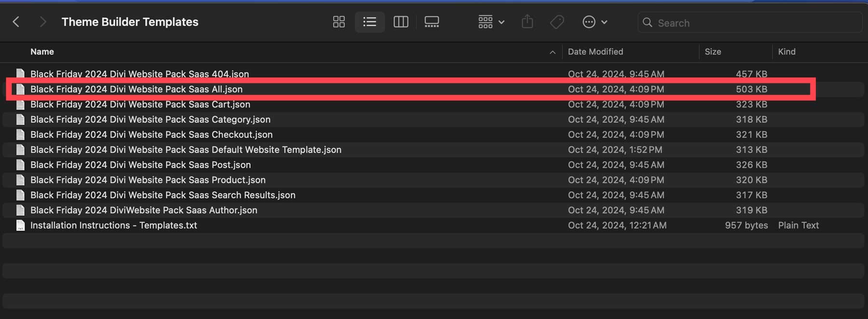The image size is (868, 319).
Task: Switch to list view
Action: 369,22
